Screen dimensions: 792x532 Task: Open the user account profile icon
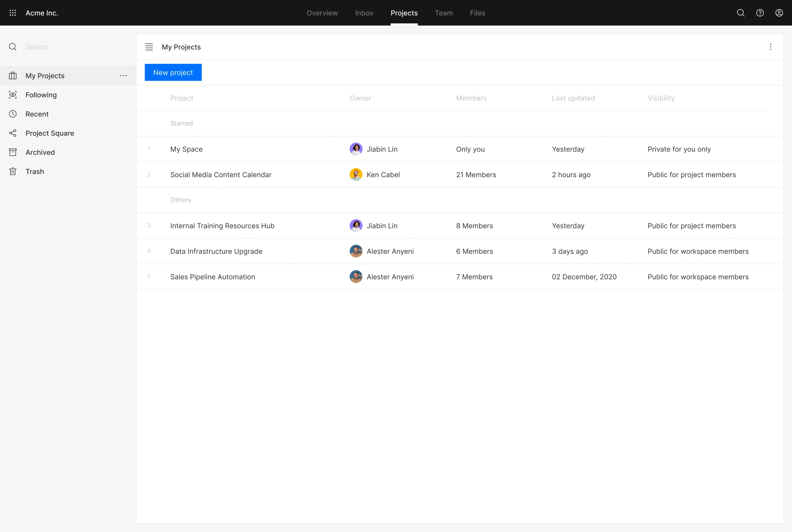[779, 13]
